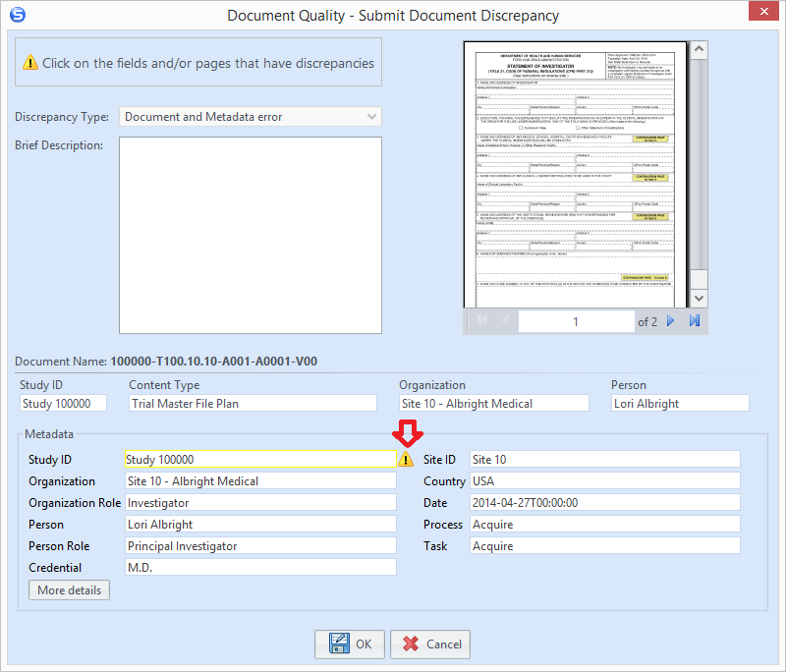The width and height of the screenshot is (786, 672).
Task: Click document name 100000-T100.10.10-A001-A0001-V00
Action: click(x=214, y=362)
